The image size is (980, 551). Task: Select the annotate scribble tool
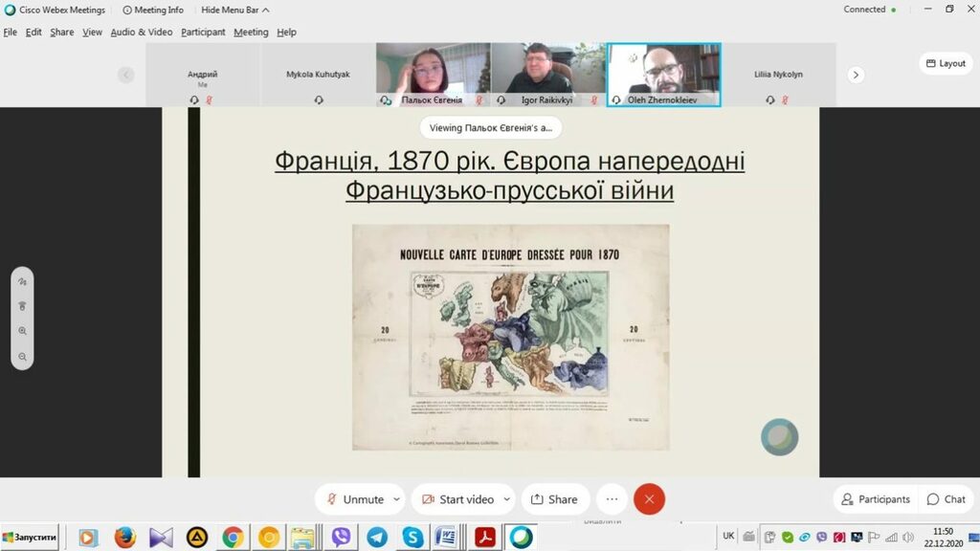pos(22,282)
